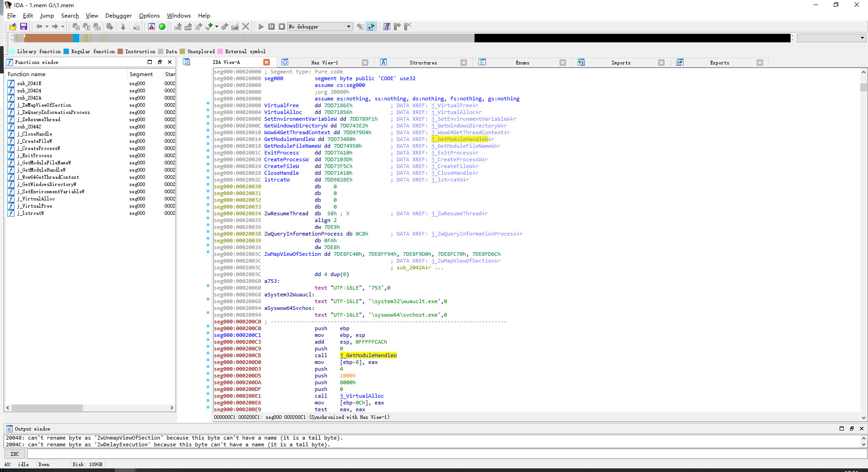Click the red X delete icon in toolbar
Viewport: 868px width, 472px height.
click(245, 27)
